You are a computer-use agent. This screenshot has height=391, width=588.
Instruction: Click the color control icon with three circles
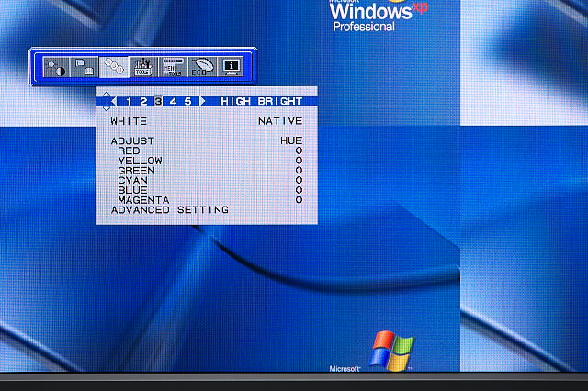tap(113, 68)
